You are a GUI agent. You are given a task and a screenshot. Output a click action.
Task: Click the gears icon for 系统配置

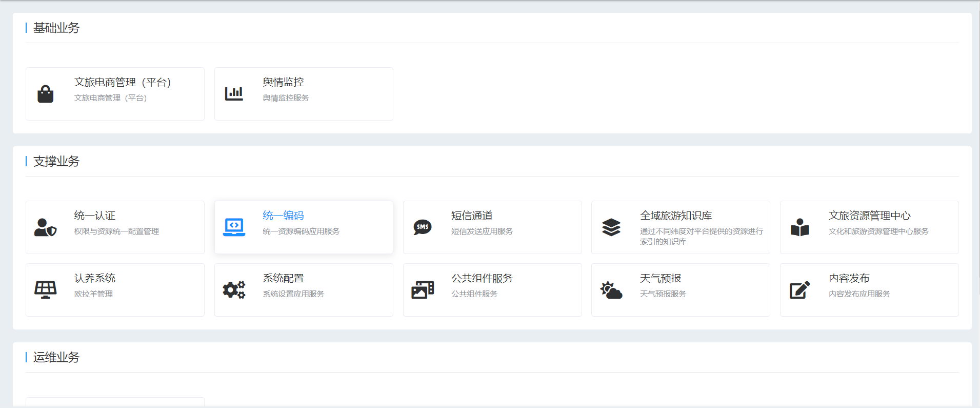pos(234,290)
